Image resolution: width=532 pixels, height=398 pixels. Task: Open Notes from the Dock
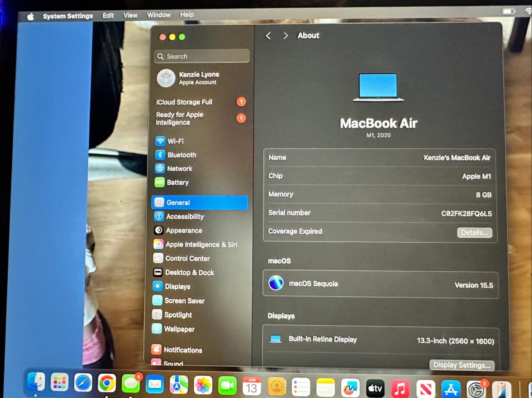point(325,388)
